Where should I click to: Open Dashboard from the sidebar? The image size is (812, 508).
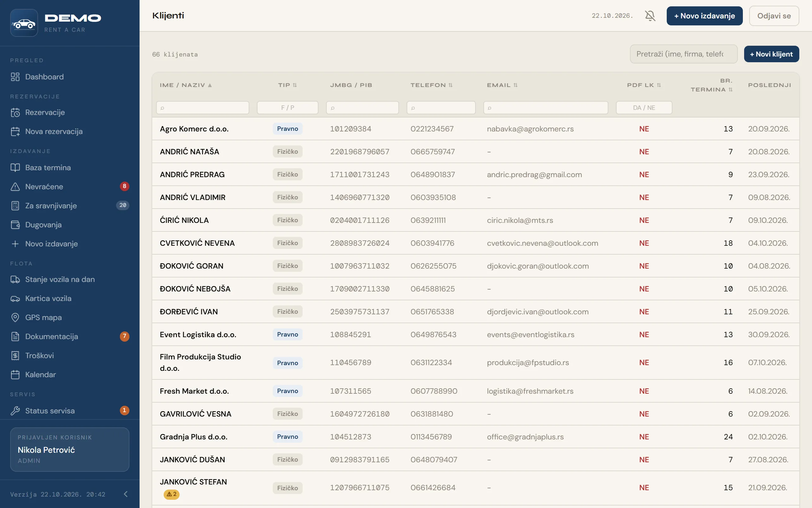(x=69, y=77)
